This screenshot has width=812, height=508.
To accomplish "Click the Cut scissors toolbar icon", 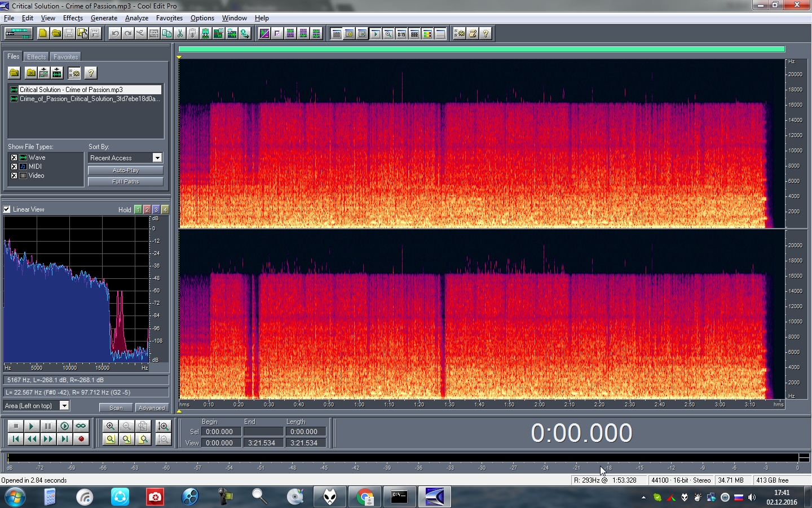I will pyautogui.click(x=180, y=33).
